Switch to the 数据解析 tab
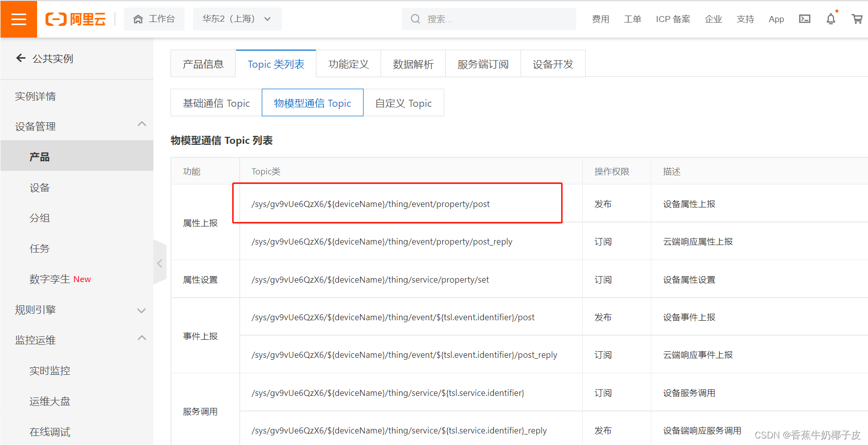Screen dimensions: 868x445 pos(413,64)
